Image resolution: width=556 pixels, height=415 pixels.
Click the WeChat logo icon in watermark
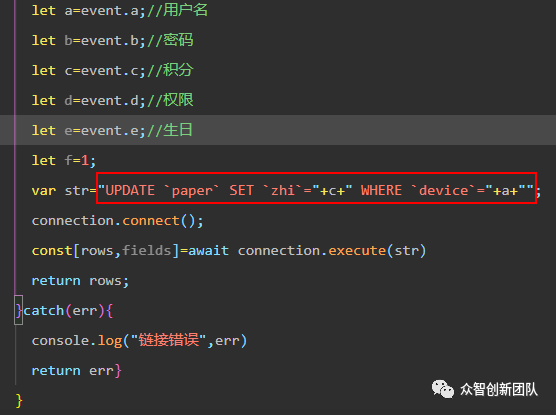tap(443, 389)
